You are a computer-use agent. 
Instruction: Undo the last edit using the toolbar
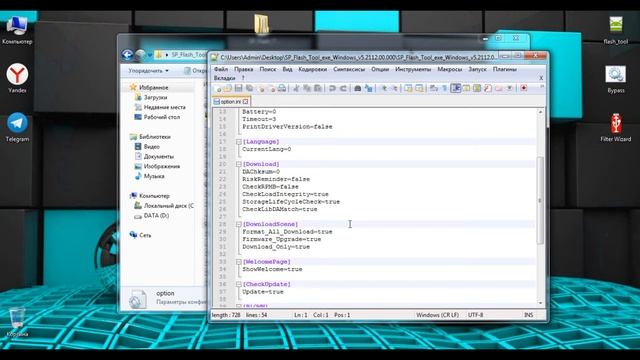pyautogui.click(x=332, y=88)
